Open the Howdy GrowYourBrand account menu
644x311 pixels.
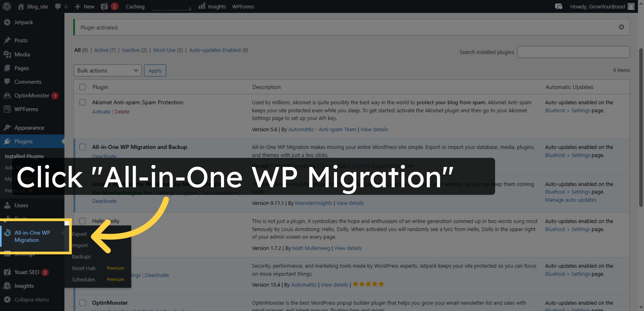click(x=598, y=6)
